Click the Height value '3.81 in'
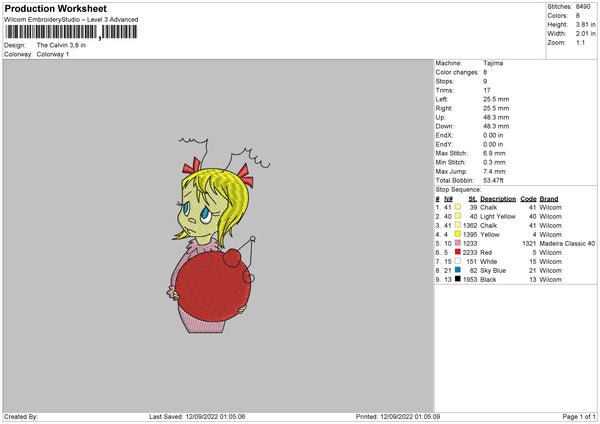 click(586, 24)
